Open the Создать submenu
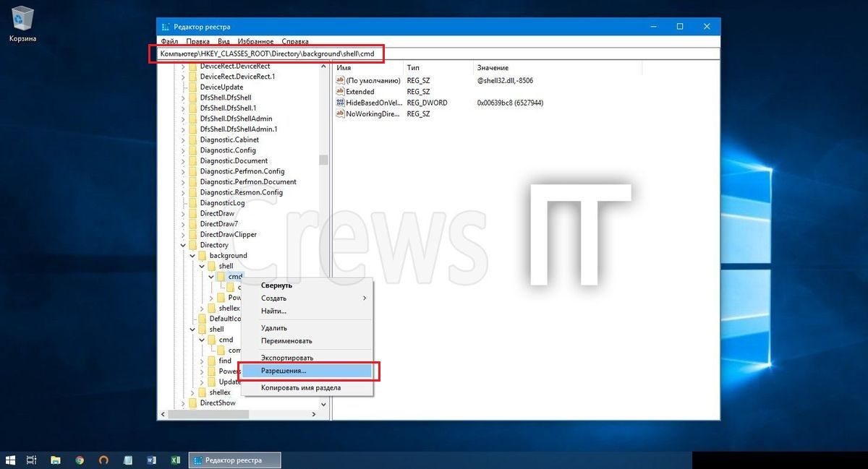868x469 pixels. click(x=307, y=298)
